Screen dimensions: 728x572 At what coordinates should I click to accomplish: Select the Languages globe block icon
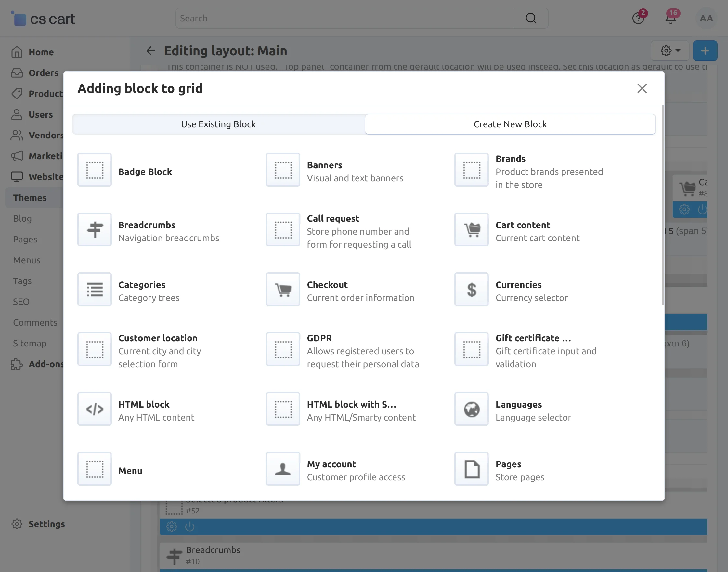(x=472, y=409)
